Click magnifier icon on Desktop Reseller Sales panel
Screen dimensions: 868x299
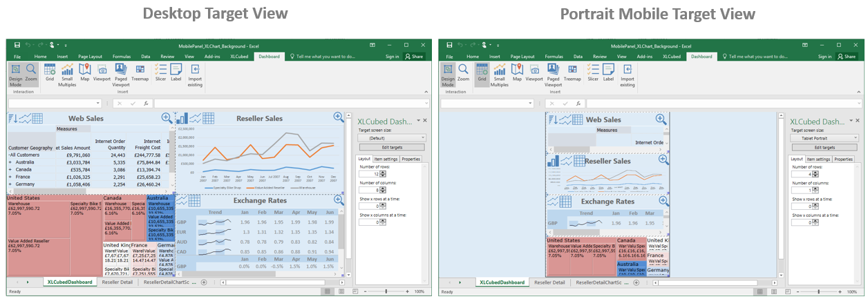(339, 117)
